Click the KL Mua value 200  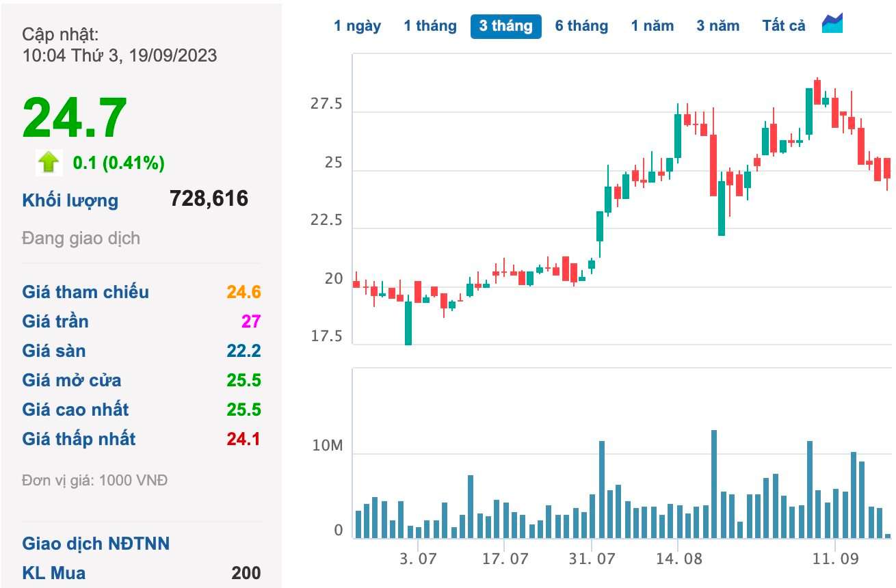[x=246, y=573]
